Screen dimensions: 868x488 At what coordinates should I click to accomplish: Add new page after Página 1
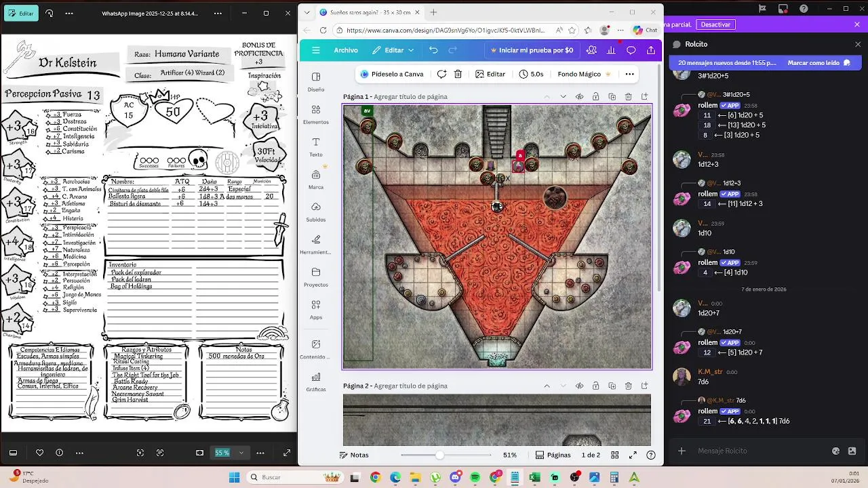pyautogui.click(x=644, y=97)
